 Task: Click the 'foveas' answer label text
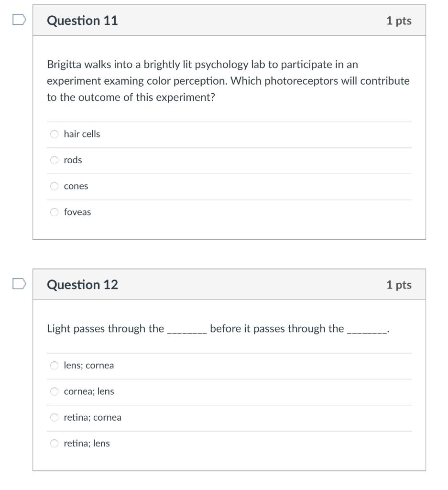click(x=77, y=212)
